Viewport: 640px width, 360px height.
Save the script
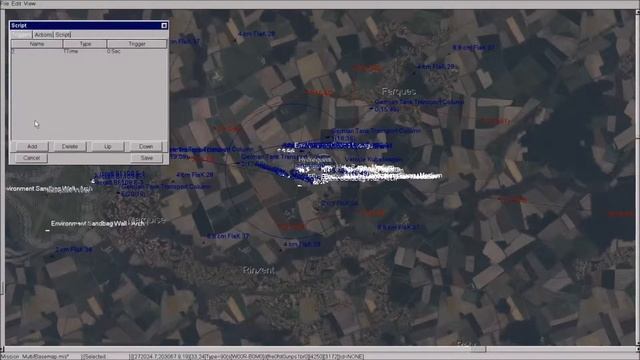click(x=147, y=158)
